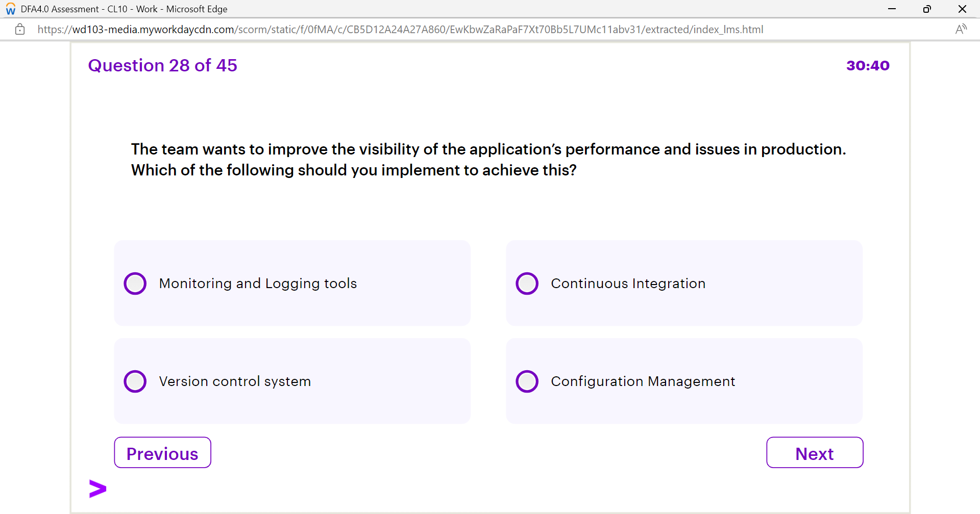Click the purple Accenture arrow logo

point(97,489)
